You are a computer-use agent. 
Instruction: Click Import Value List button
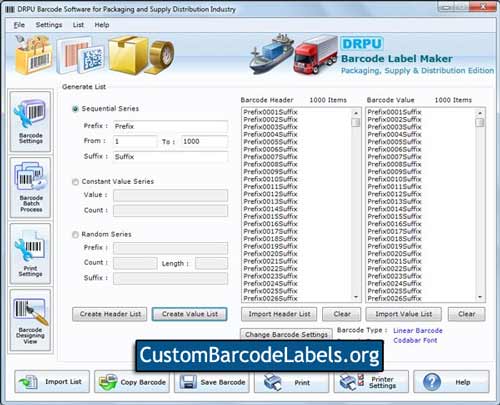tap(404, 314)
